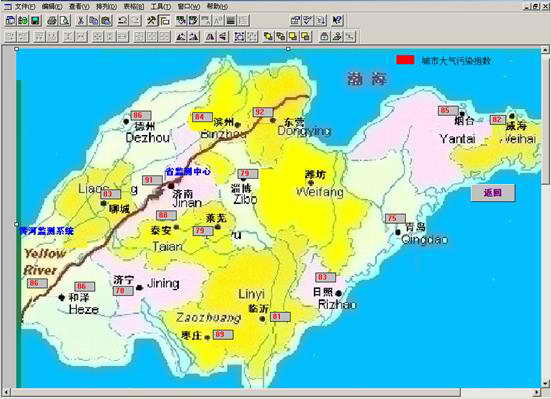Click the 省监测中心 link
This screenshot has height=399, width=551.
coord(188,172)
